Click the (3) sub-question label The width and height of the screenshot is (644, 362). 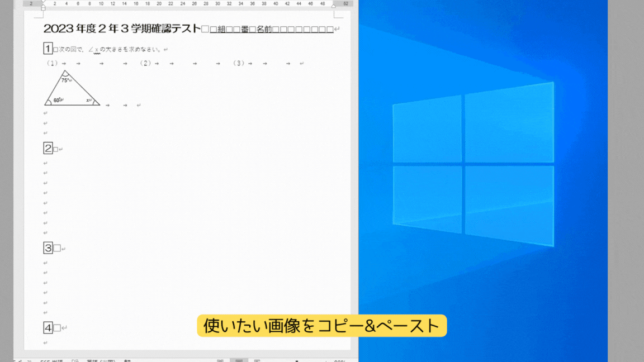click(x=239, y=63)
